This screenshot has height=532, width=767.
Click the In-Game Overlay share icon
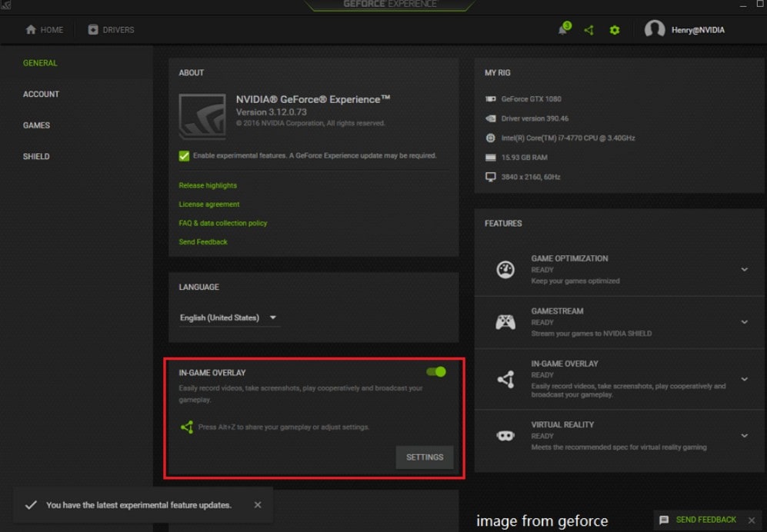506,378
